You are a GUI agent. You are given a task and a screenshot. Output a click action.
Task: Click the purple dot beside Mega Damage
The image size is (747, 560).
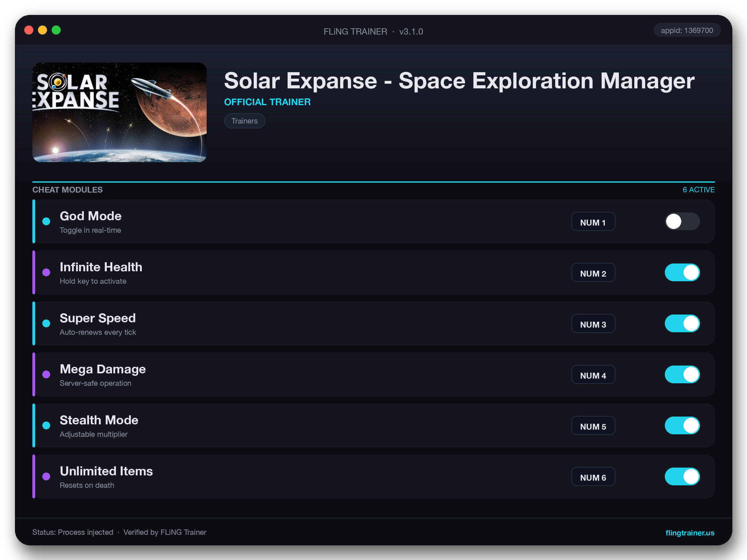pyautogui.click(x=46, y=374)
